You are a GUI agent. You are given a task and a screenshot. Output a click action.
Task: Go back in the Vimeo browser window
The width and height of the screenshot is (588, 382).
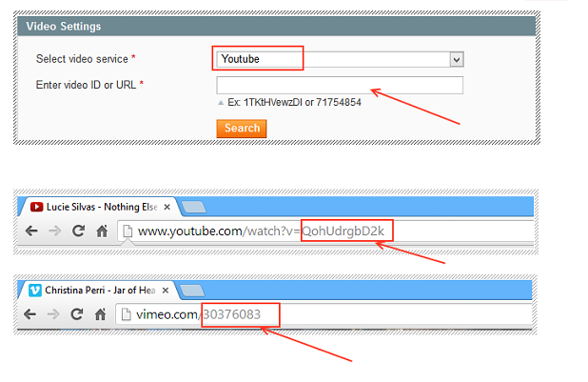pyautogui.click(x=31, y=313)
